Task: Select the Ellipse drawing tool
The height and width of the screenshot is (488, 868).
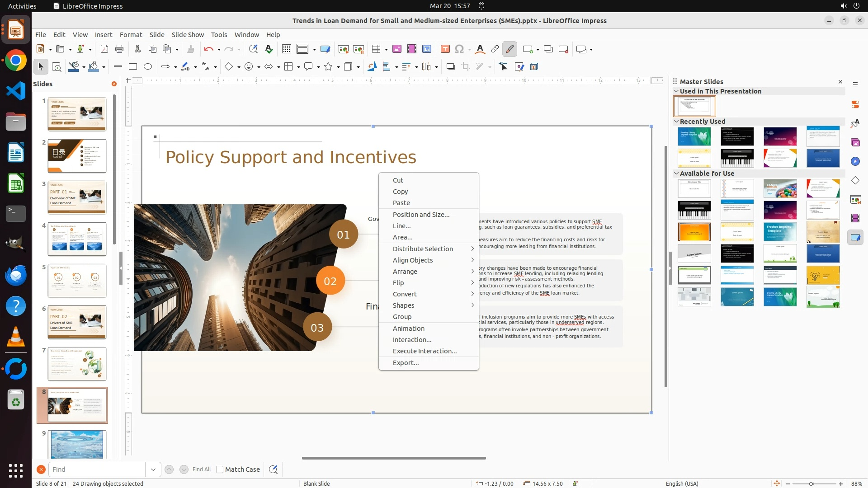Action: 148,66
